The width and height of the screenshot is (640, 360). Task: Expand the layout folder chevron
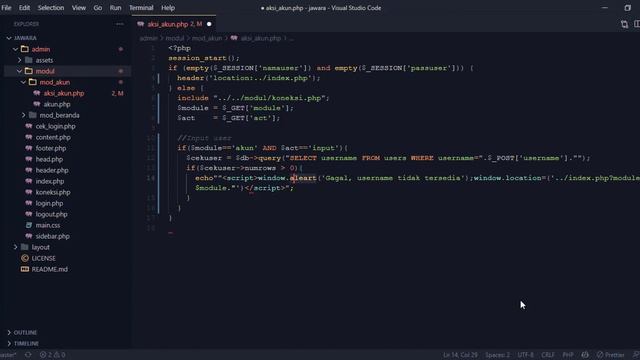tap(16, 247)
